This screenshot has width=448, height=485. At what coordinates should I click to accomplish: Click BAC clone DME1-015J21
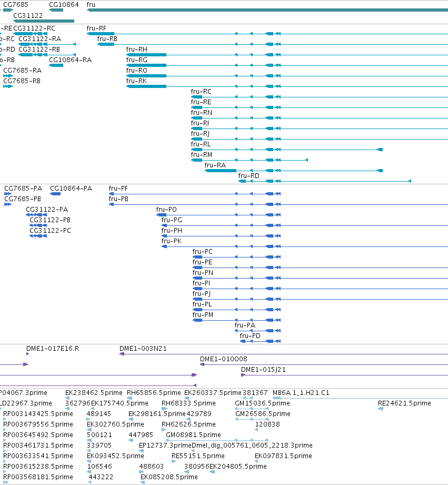(x=263, y=369)
